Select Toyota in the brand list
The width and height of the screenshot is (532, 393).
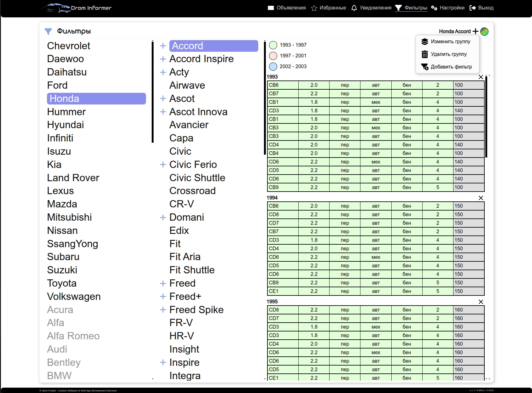[x=62, y=283]
